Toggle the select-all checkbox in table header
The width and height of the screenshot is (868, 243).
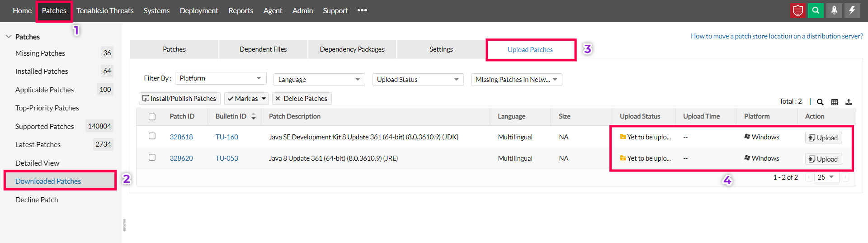click(152, 117)
